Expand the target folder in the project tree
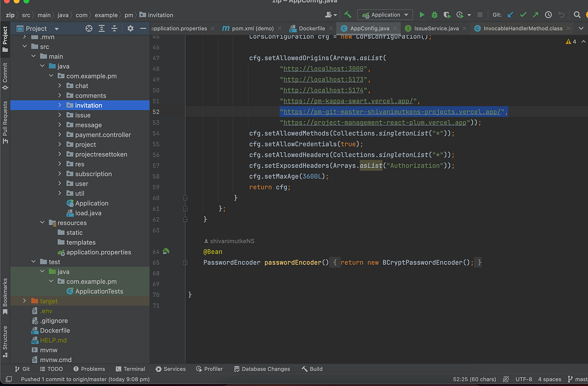The height and width of the screenshot is (386, 588). click(24, 301)
